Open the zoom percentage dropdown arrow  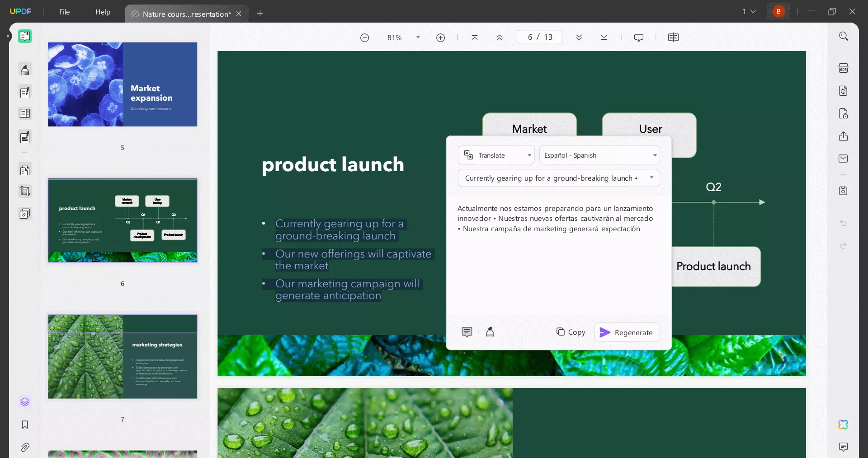418,37
